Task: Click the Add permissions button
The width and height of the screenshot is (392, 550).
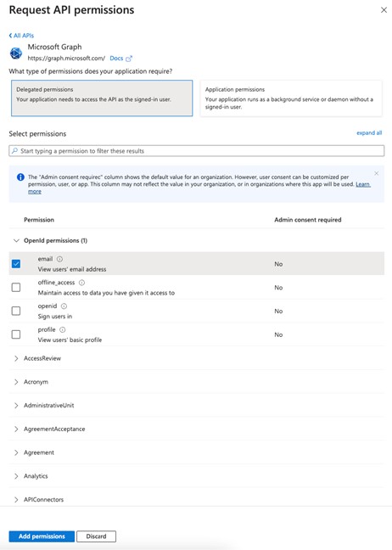Action: point(42,536)
